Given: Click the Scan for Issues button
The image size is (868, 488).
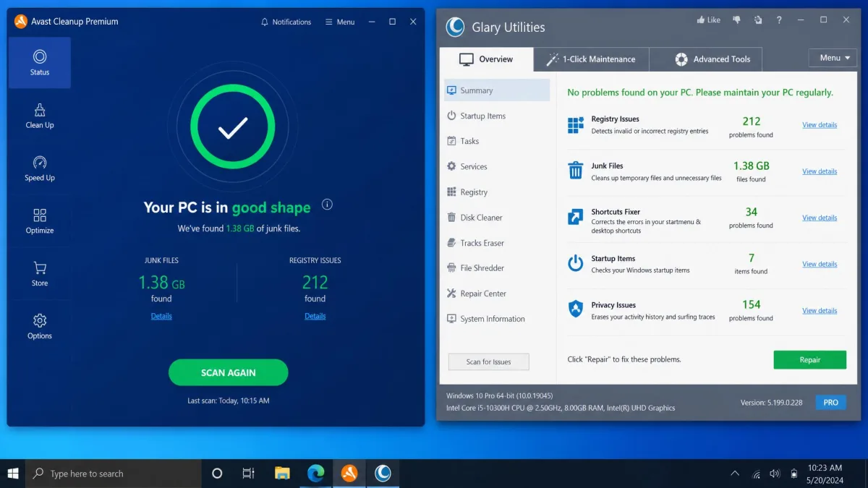Looking at the screenshot, I should tap(488, 361).
